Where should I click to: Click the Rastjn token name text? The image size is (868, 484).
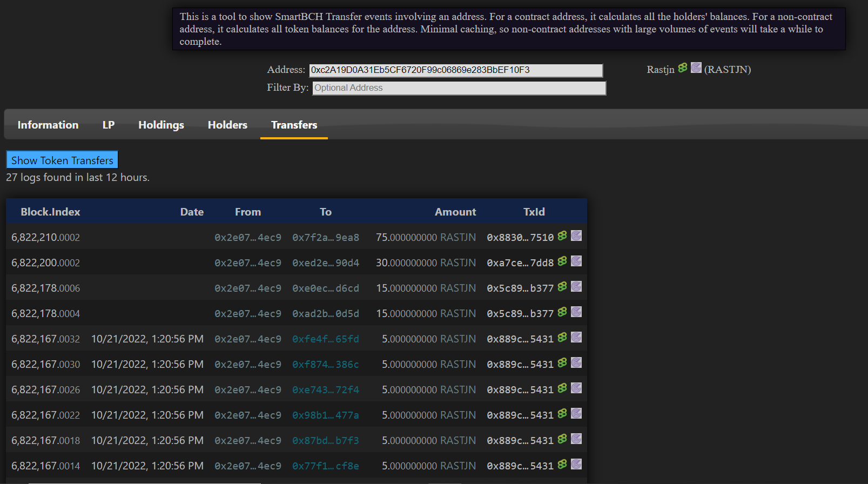[661, 69]
